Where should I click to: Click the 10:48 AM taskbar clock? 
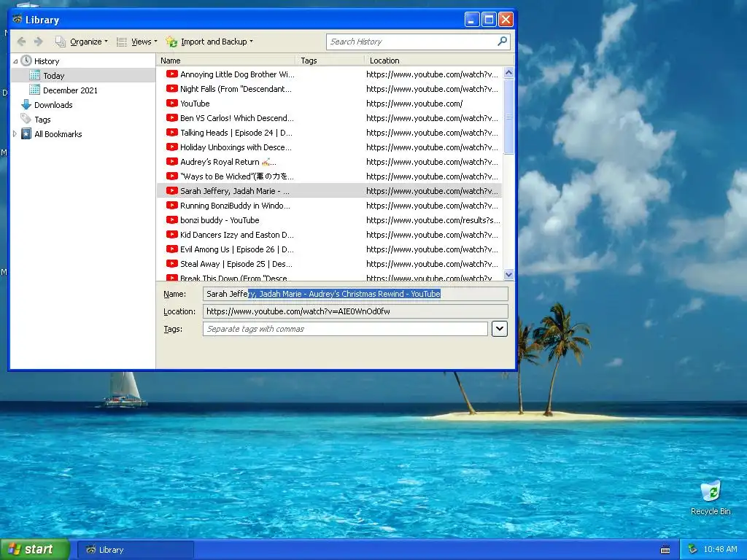tap(720, 550)
